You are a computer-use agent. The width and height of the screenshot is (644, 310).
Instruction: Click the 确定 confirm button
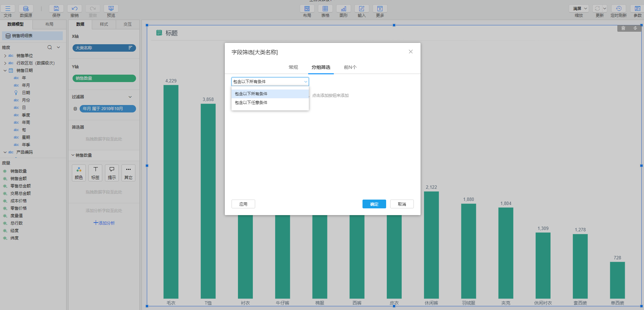pos(374,204)
